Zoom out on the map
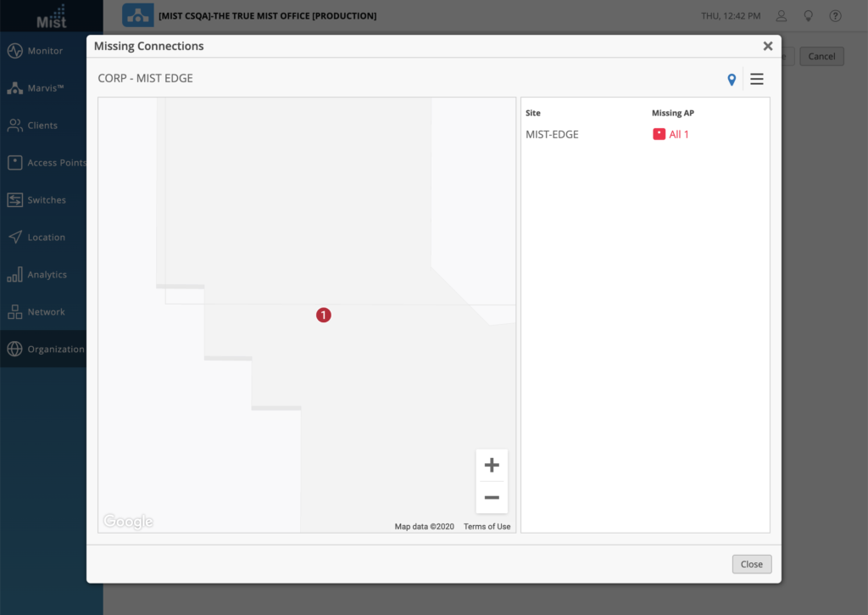Screen dimensions: 868x615 (492, 498)
